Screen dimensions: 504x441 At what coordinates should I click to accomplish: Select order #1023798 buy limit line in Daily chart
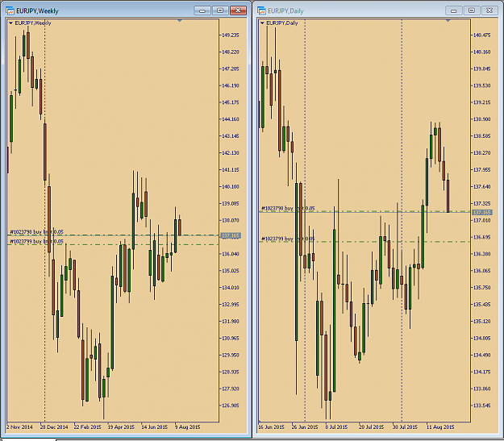pos(364,211)
